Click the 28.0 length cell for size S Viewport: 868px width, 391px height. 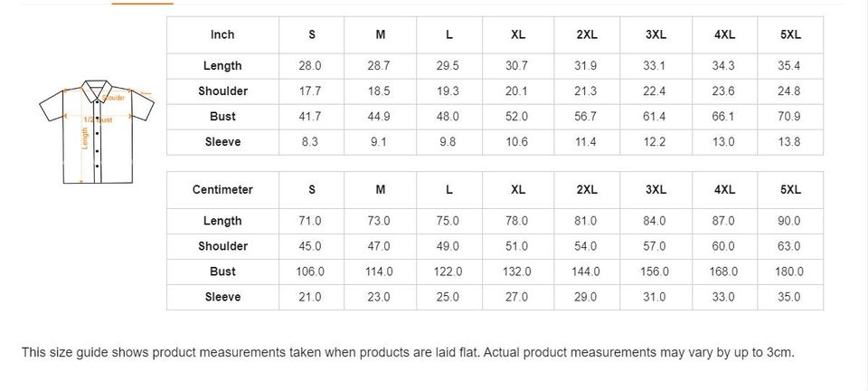pyautogui.click(x=311, y=66)
